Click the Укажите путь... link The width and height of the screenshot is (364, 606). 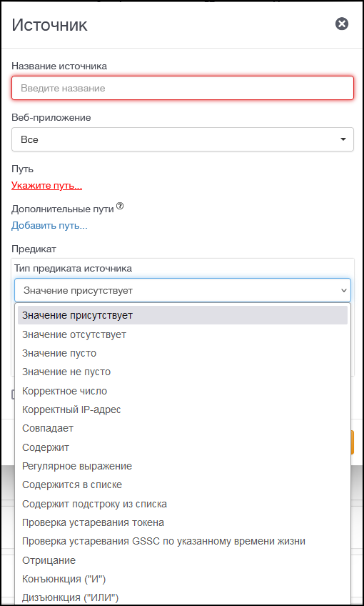click(x=46, y=186)
